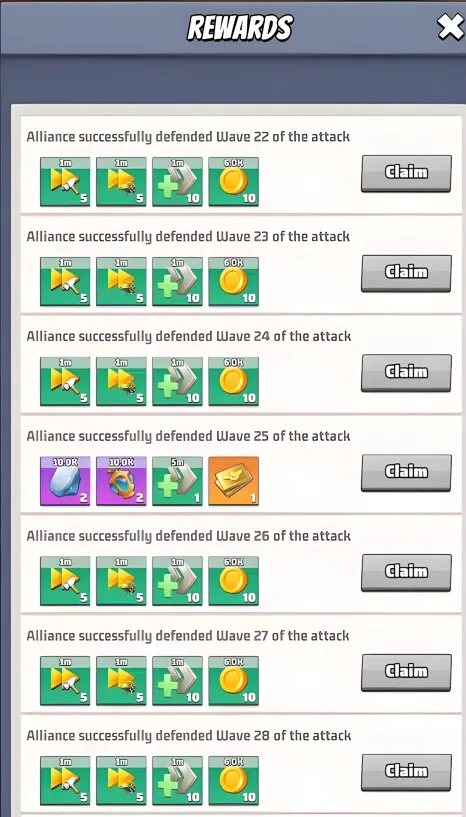
Task: Tap the Wave 25 orange amulet icon
Action: pos(121,481)
